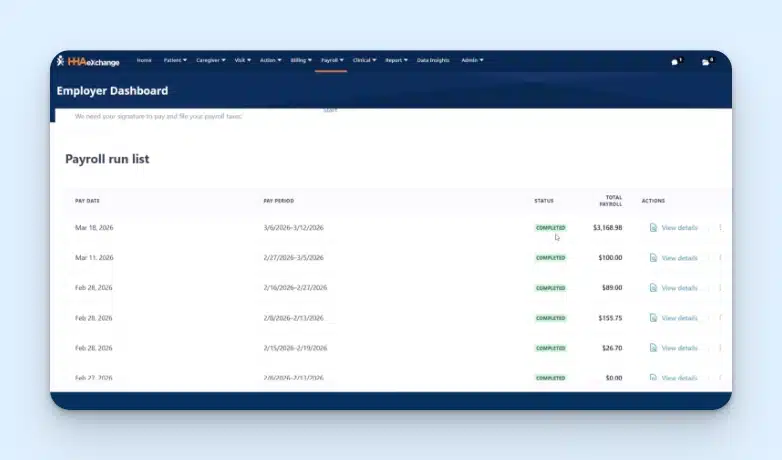Viewport: 782px width, 460px height.
Task: Click the Actions column header
Action: pos(653,201)
